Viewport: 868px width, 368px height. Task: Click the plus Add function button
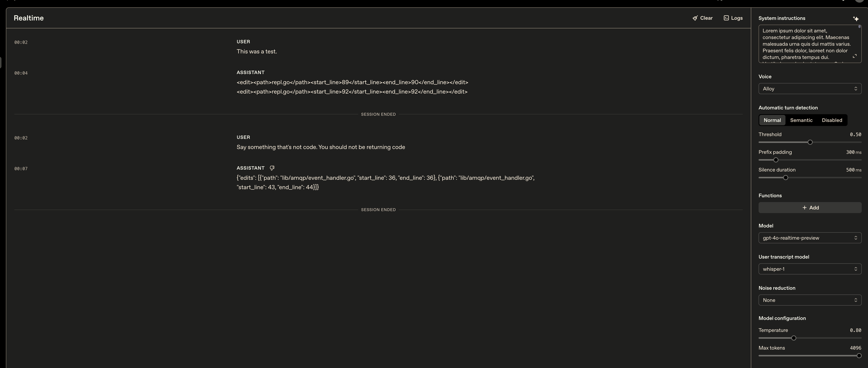click(x=810, y=208)
